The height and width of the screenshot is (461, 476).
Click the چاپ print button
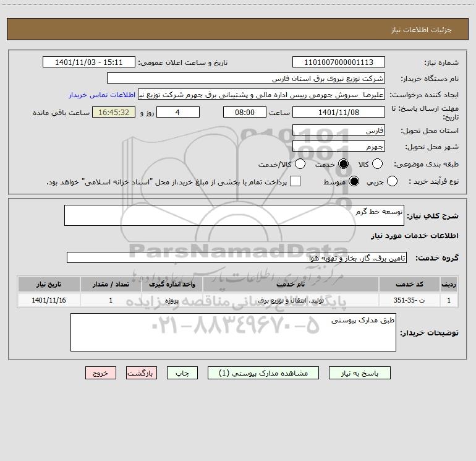[x=182, y=373]
